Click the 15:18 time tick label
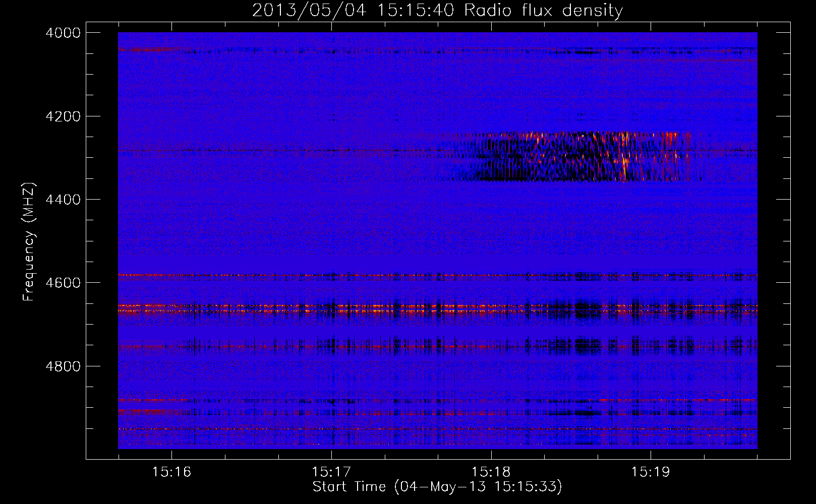The height and width of the screenshot is (504, 816). [491, 472]
